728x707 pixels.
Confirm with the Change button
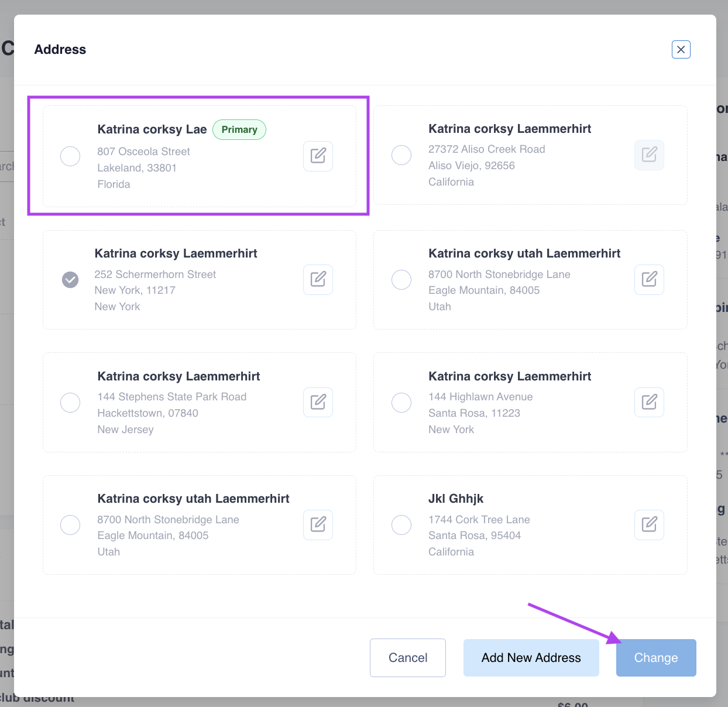click(655, 658)
